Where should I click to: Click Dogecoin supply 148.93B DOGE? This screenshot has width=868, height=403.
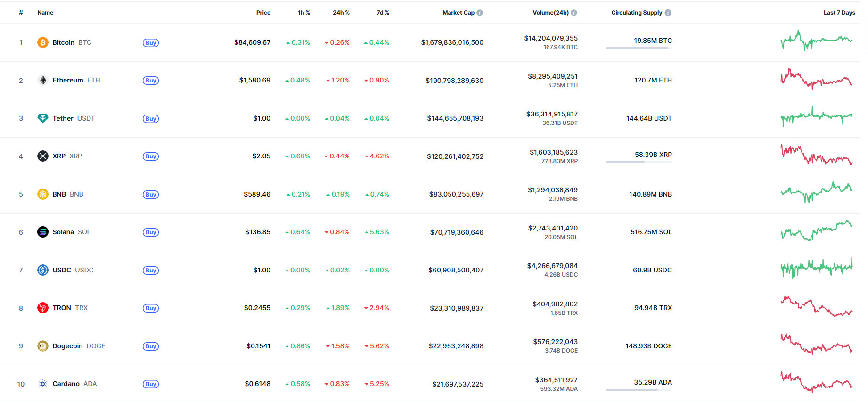[x=649, y=346]
